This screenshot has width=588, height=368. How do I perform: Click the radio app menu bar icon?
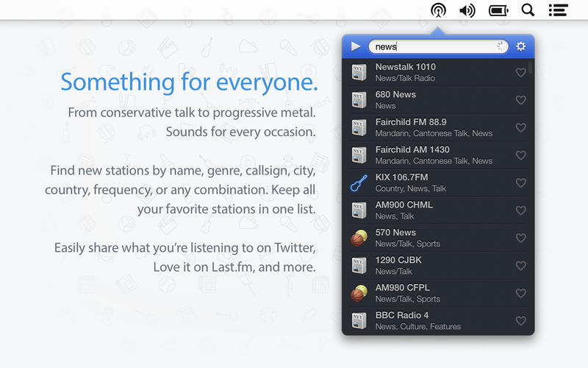(x=438, y=10)
